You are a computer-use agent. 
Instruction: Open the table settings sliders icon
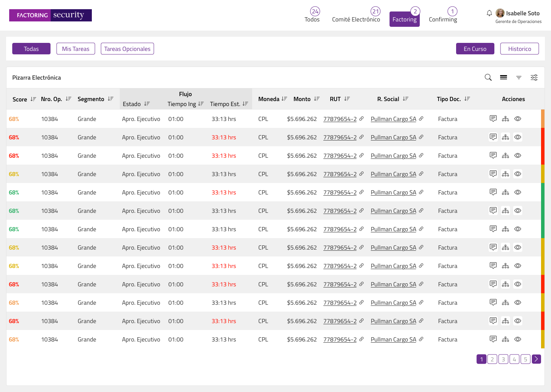pyautogui.click(x=534, y=77)
